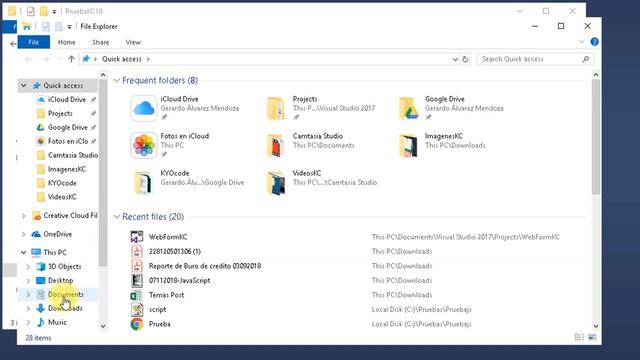Click the main pane scroll down arrow
This screenshot has height=360, width=640.
tap(596, 326)
